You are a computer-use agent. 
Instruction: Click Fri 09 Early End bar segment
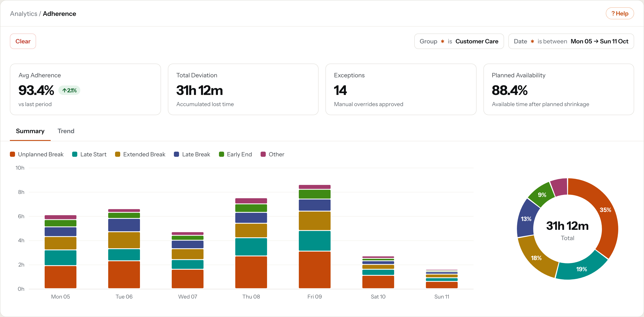click(314, 194)
